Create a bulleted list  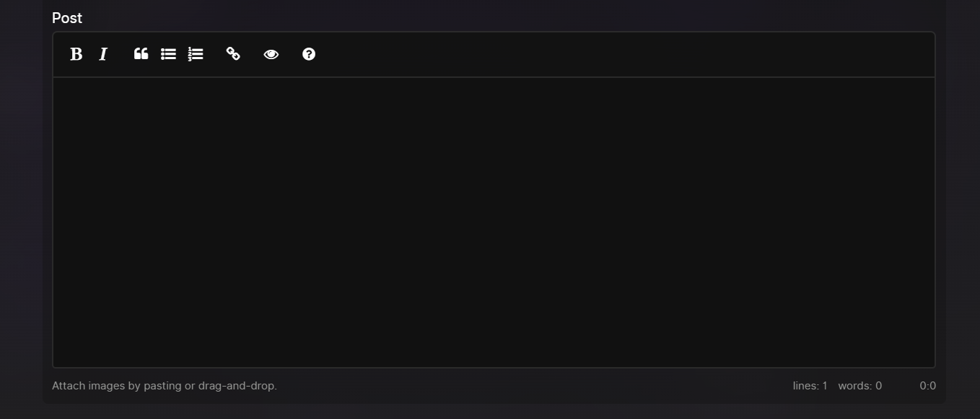click(168, 54)
